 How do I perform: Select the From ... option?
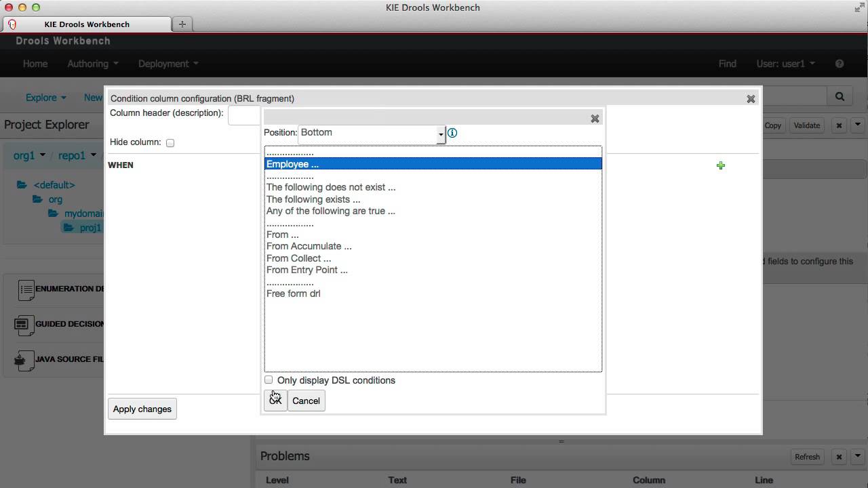pos(283,235)
